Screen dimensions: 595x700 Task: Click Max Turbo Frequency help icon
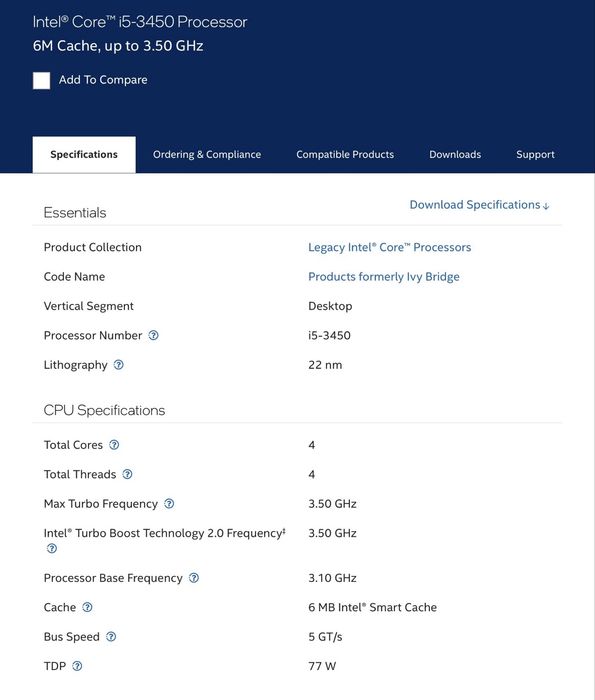pos(169,504)
